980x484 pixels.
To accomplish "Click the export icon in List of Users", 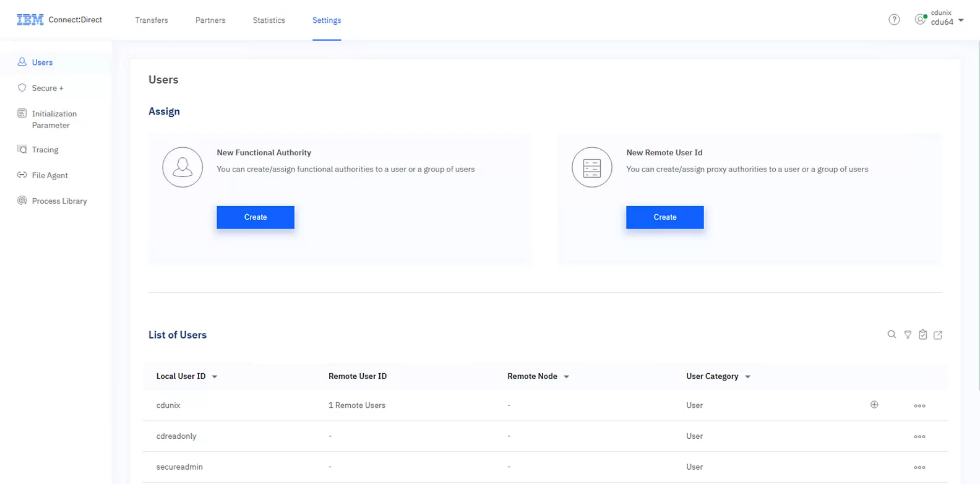I will tap(938, 335).
